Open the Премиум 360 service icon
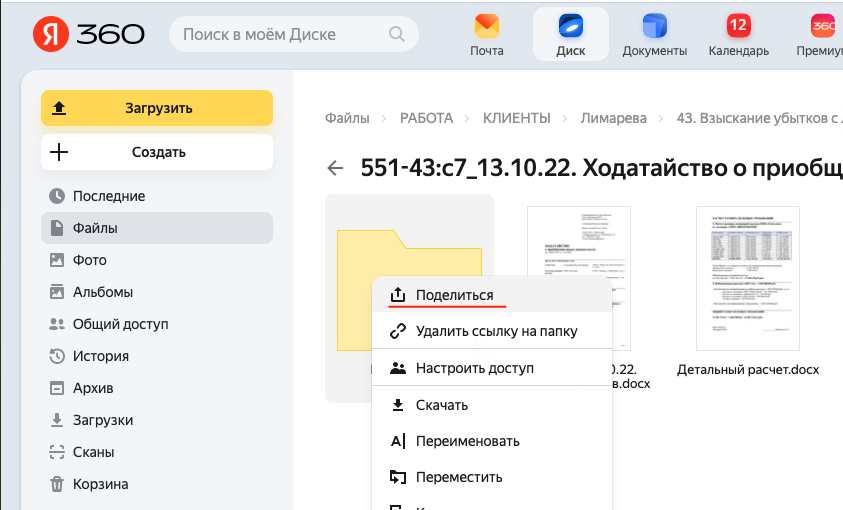Viewport: 843px width, 510px height. point(823,25)
